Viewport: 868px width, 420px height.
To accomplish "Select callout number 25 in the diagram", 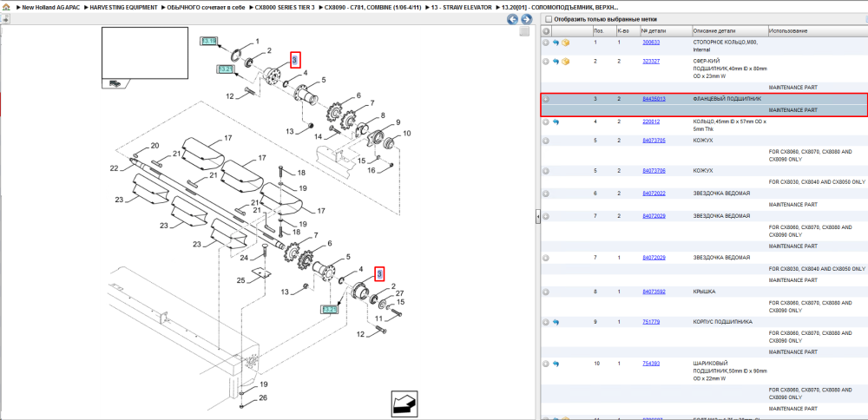I will click(240, 280).
